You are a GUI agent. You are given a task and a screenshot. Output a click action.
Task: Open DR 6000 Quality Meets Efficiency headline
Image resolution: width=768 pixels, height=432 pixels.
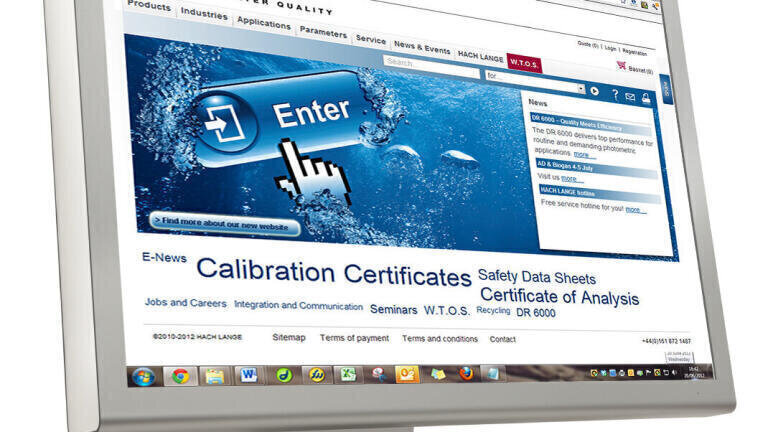[591, 124]
